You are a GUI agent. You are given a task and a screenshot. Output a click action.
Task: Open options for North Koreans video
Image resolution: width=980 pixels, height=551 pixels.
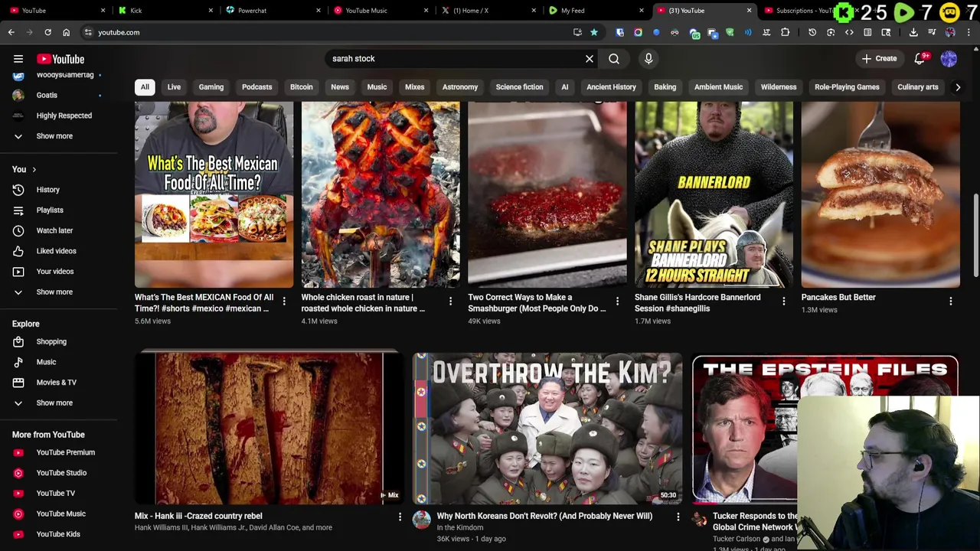click(678, 517)
